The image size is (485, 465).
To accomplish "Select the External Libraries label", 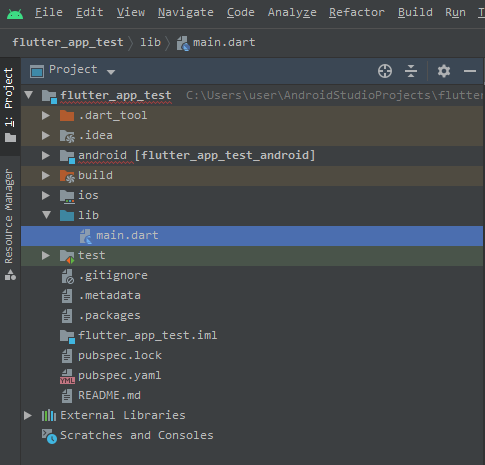I will (x=123, y=415).
